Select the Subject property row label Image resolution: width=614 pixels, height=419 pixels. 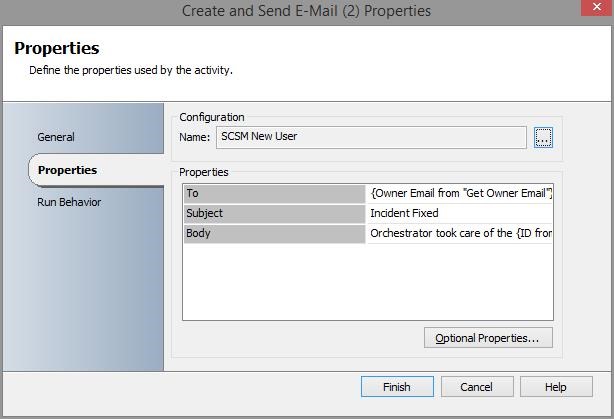click(x=274, y=213)
